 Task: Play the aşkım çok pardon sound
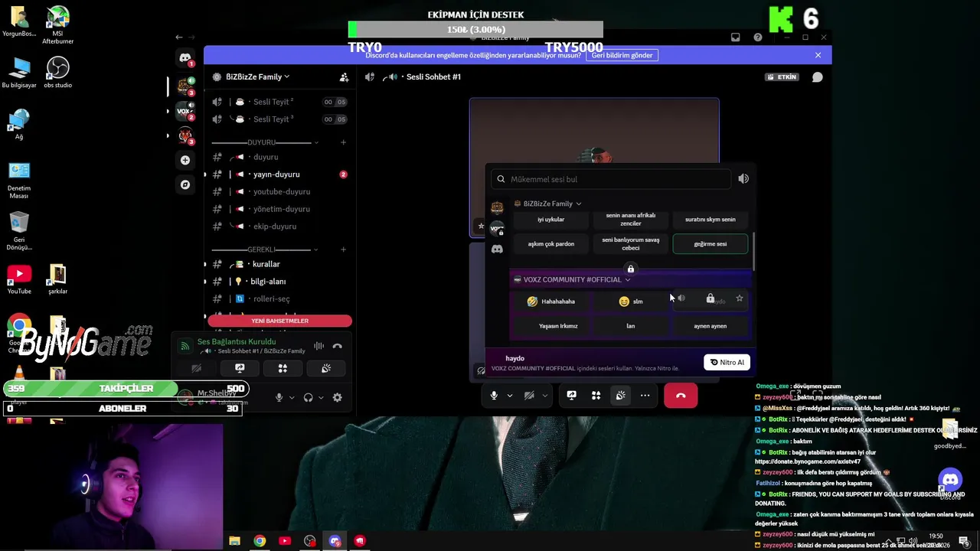pos(551,244)
